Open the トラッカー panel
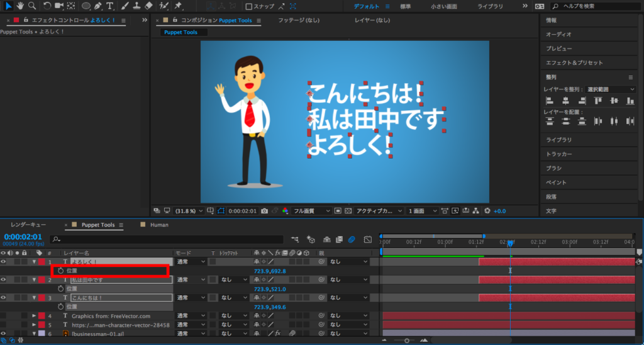Image resolution: width=644 pixels, height=345 pixels. coord(559,154)
